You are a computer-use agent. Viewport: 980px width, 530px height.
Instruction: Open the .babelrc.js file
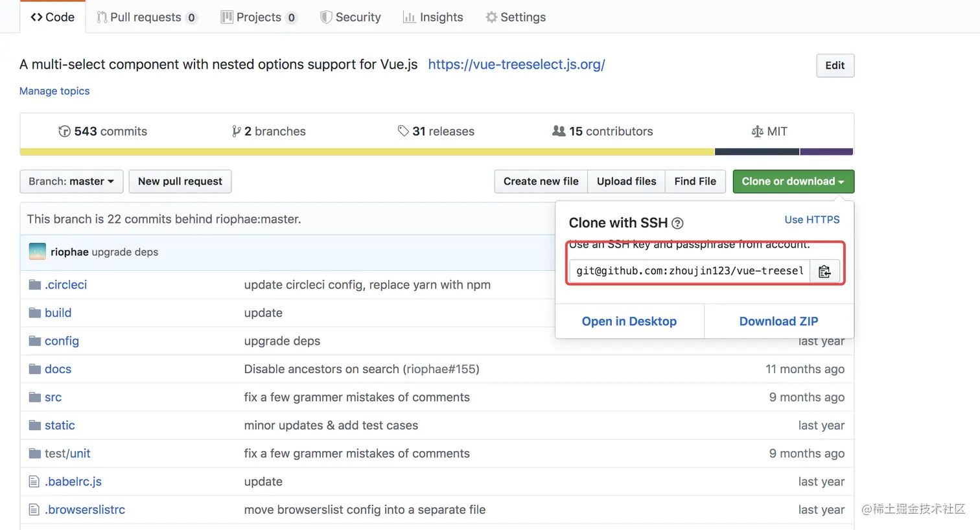click(x=73, y=481)
